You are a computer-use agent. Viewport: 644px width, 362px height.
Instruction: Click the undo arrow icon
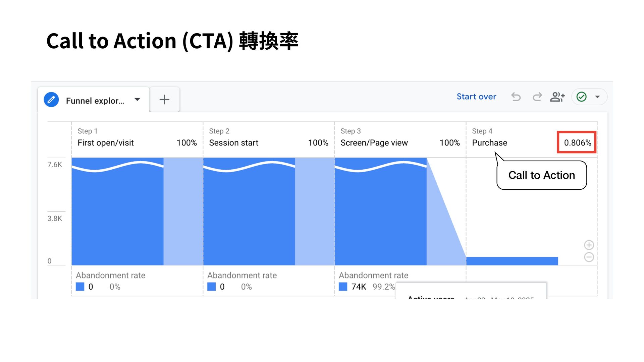(x=516, y=97)
